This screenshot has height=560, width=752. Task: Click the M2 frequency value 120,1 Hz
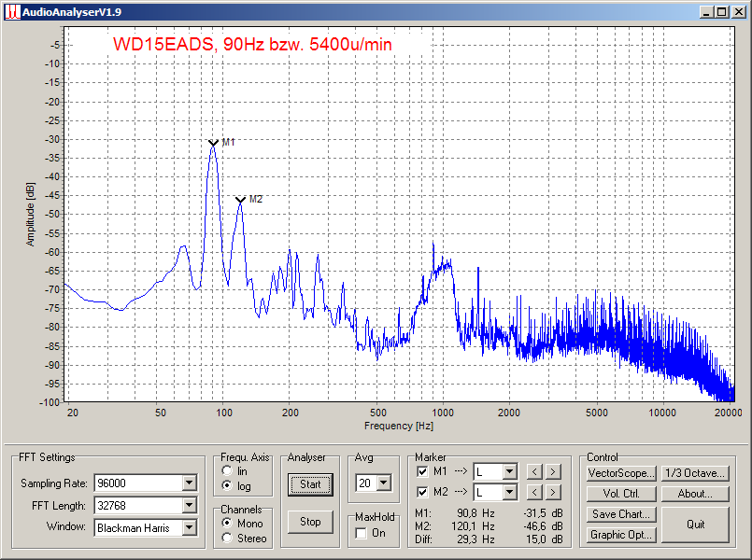(x=473, y=526)
